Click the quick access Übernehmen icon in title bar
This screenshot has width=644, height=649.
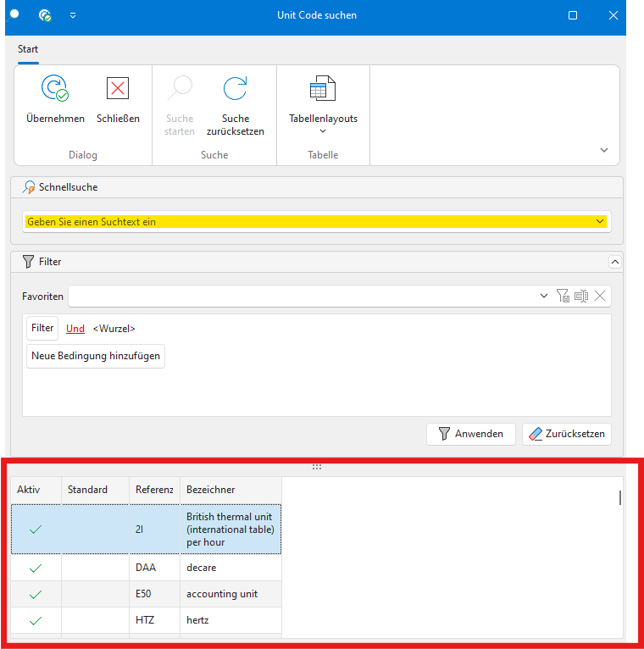[x=45, y=15]
